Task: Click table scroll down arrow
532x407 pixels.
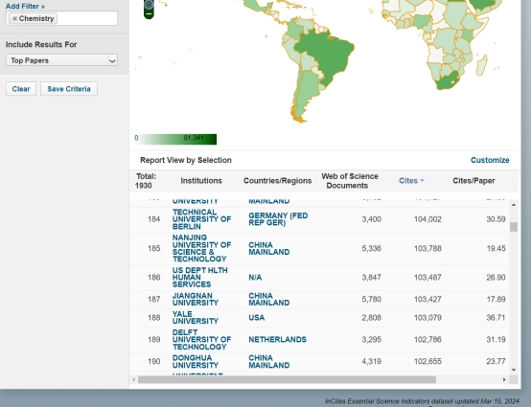Action: point(514,370)
